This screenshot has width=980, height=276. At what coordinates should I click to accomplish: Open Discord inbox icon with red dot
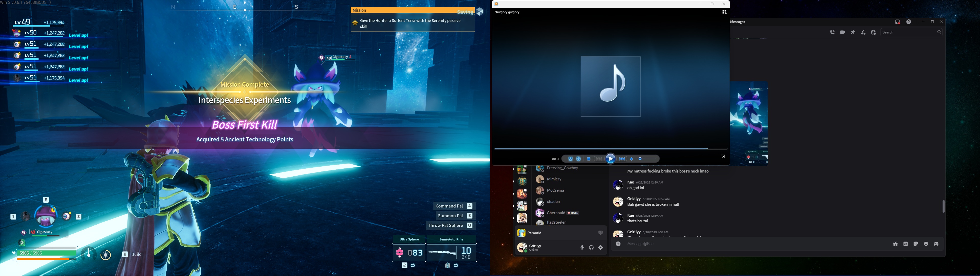(898, 22)
